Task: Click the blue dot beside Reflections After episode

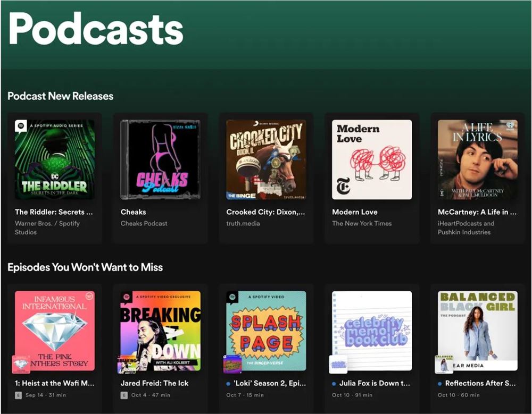Action: point(440,384)
